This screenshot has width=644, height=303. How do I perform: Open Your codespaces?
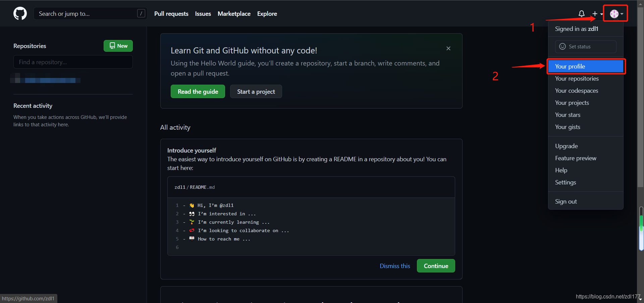pos(586,91)
